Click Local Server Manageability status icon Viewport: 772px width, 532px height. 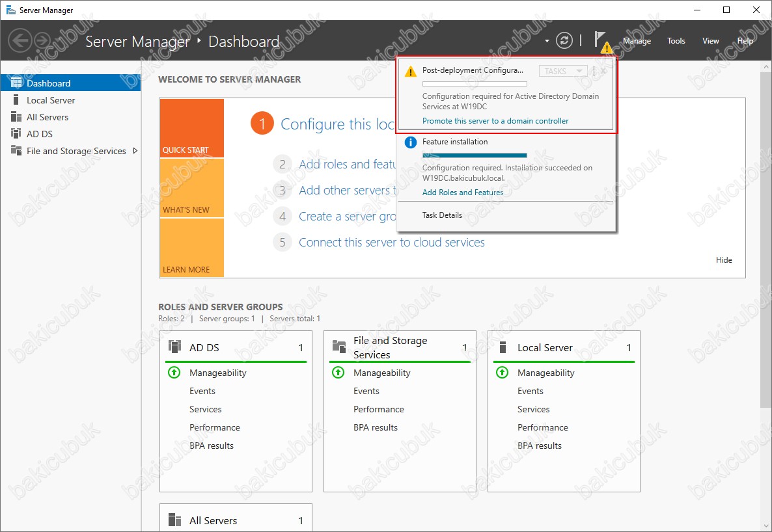(x=503, y=373)
